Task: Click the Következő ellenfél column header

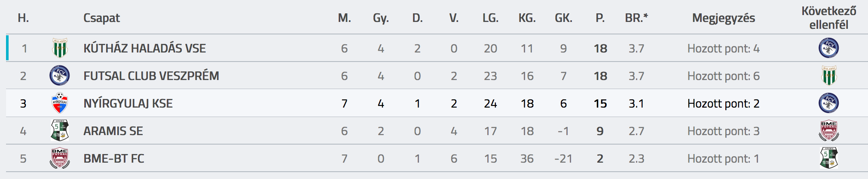Action: 828,18
